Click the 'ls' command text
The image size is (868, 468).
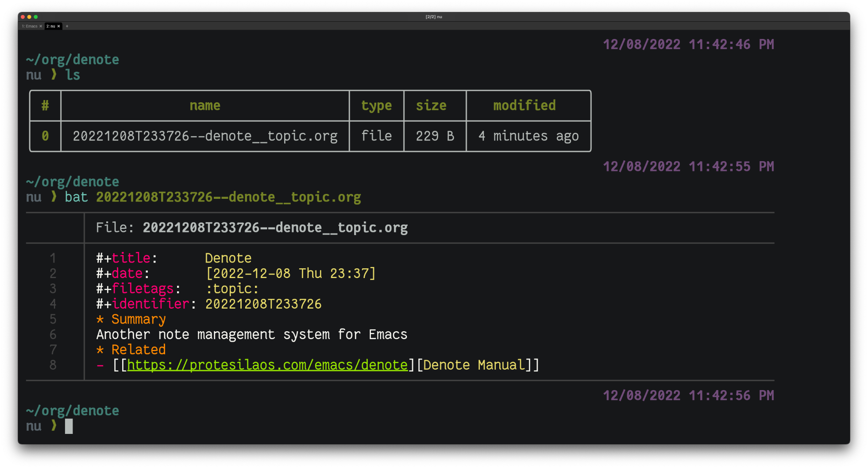click(x=73, y=75)
